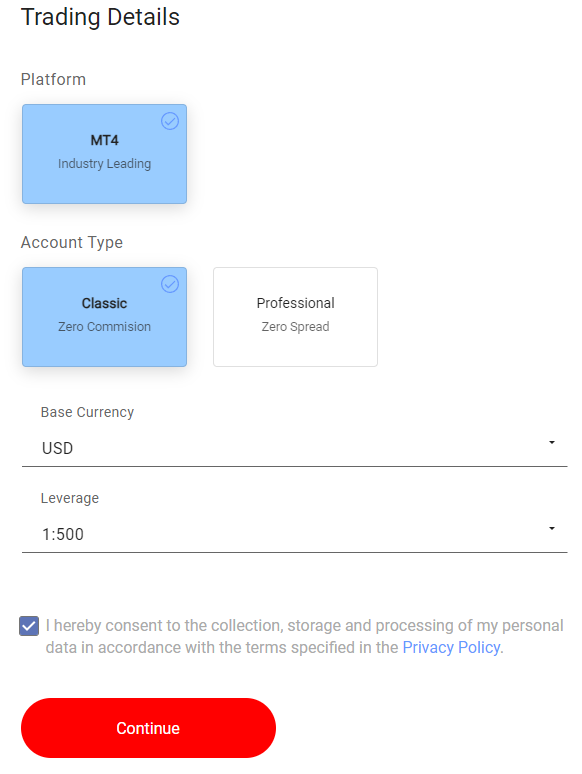Click the USD currency selection field
Image resolution: width=582 pixels, height=774 pixels.
click(x=295, y=448)
